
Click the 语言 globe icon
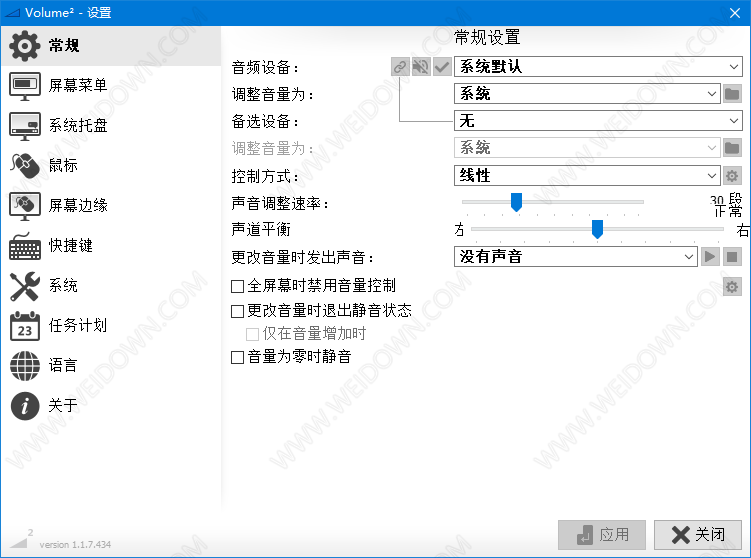click(x=25, y=365)
